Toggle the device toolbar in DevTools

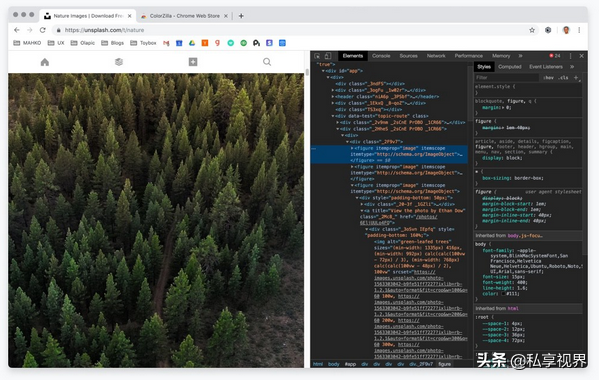(328, 56)
